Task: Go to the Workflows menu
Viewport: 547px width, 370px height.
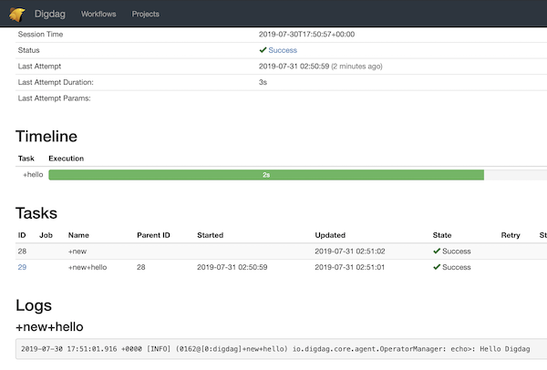Action: pos(98,14)
